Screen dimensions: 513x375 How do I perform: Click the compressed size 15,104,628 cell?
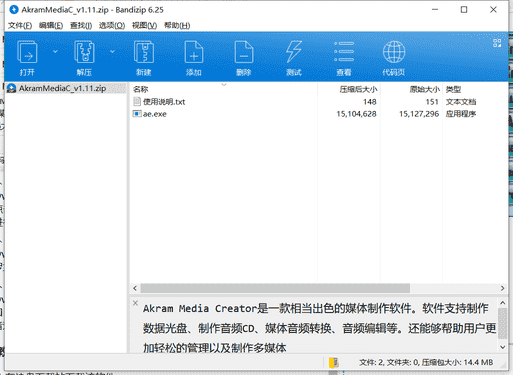coord(356,114)
